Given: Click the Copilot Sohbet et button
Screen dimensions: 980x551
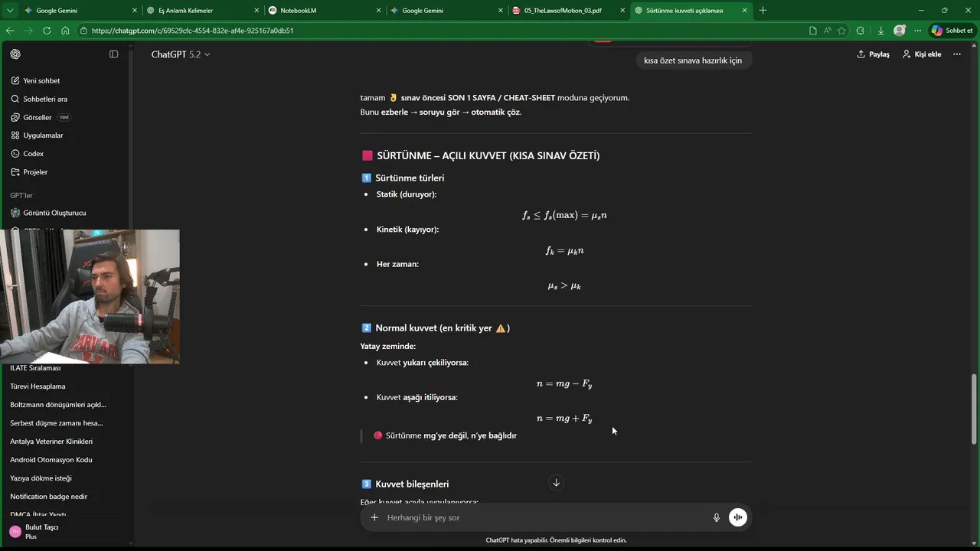Looking at the screenshot, I should [952, 31].
